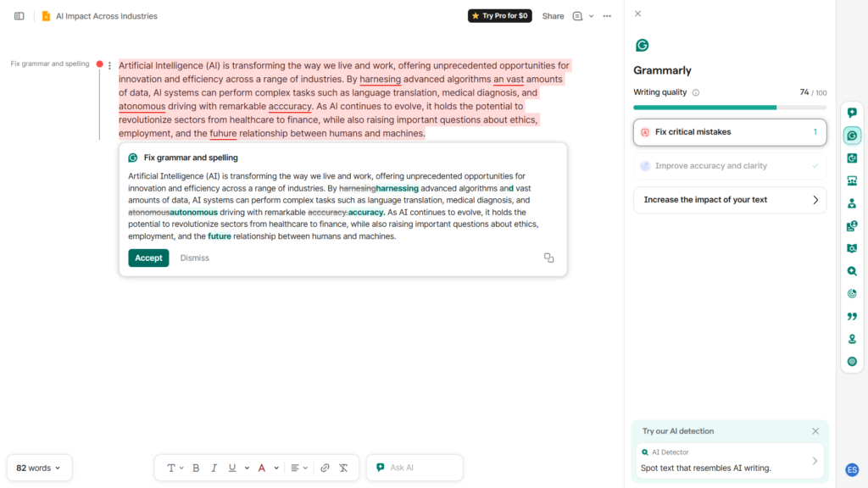
Task: Select the Grammarly icon in right sidebar
Action: [x=852, y=136]
